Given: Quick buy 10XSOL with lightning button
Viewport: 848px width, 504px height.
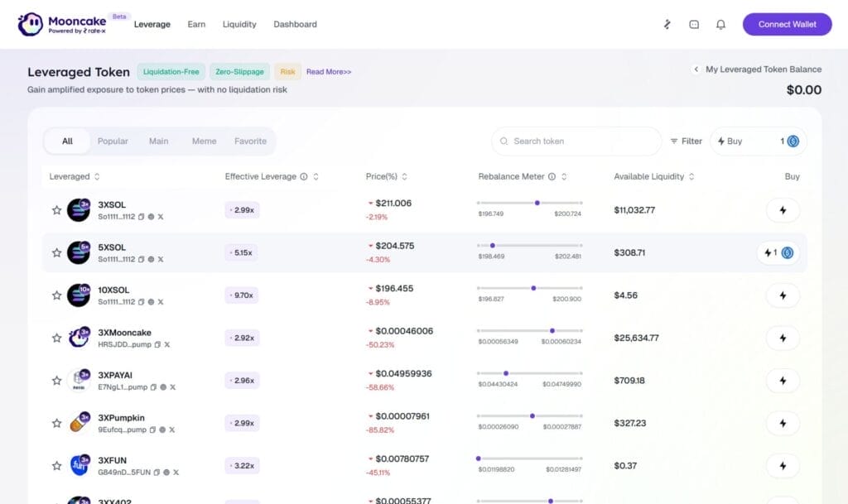Looking at the screenshot, I should click(783, 295).
